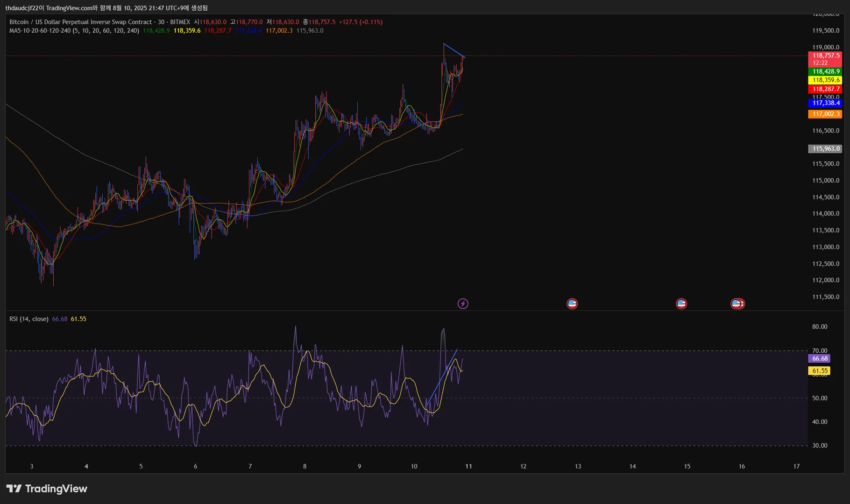Click the 119,500.0 price scale tick
Screen dimensions: 850x504
[826, 31]
